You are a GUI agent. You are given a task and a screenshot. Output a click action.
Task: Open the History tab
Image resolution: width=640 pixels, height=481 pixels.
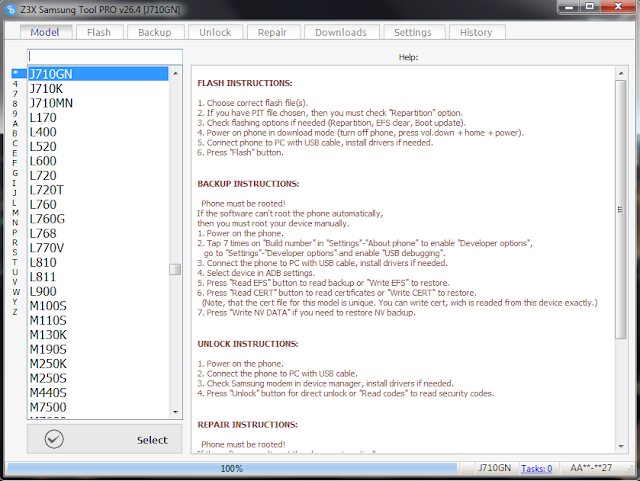coord(476,32)
